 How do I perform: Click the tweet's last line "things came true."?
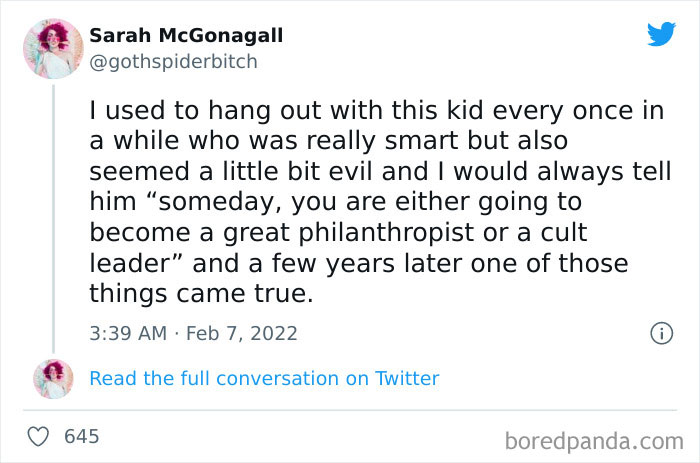[199, 295]
